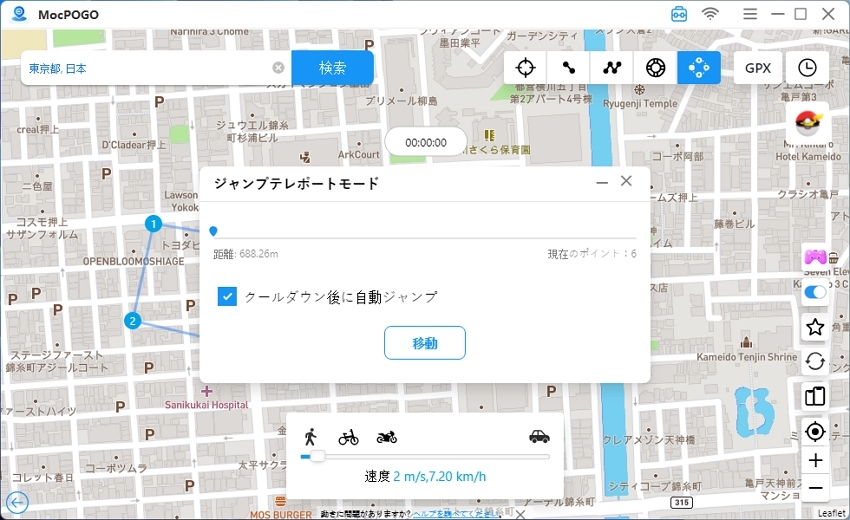
Task: Click the MocPOGO logo icon
Action: tap(19, 14)
